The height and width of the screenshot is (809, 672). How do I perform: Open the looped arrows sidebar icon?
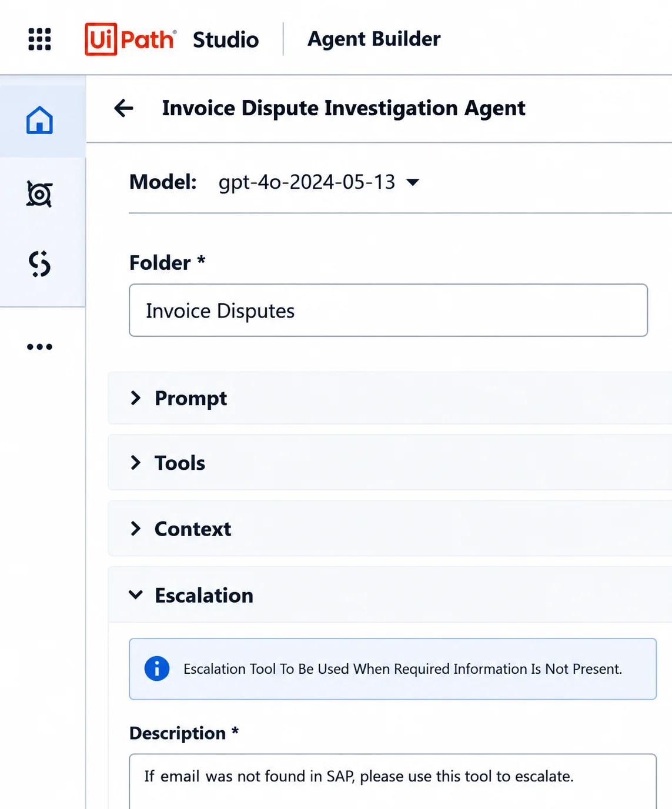[x=39, y=263]
